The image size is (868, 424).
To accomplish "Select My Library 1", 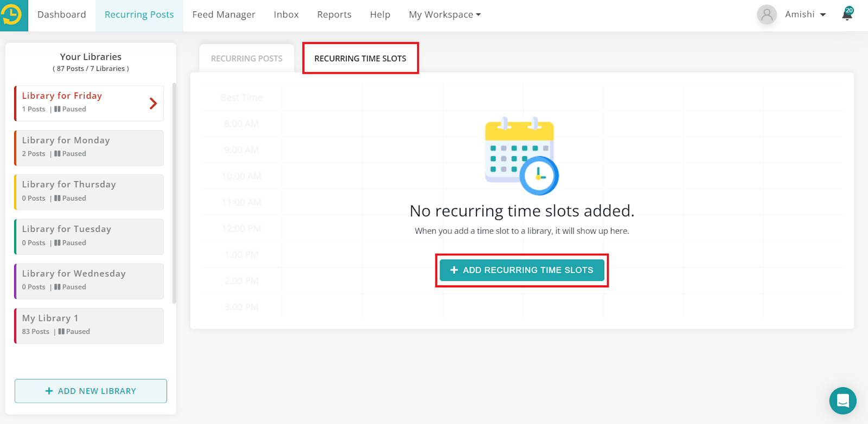I will pos(89,326).
